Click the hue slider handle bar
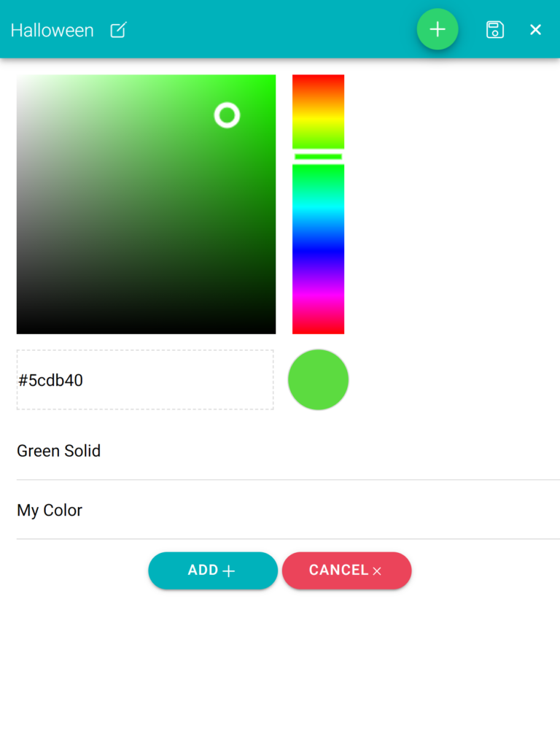560x747 pixels. [x=318, y=157]
